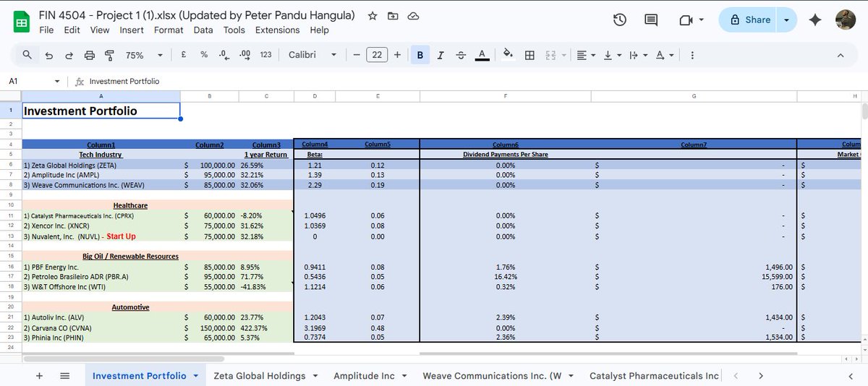868x386 pixels.
Task: Select Petroleo Brasileiro ADR (PBR.A) cell
Action: 101,276
